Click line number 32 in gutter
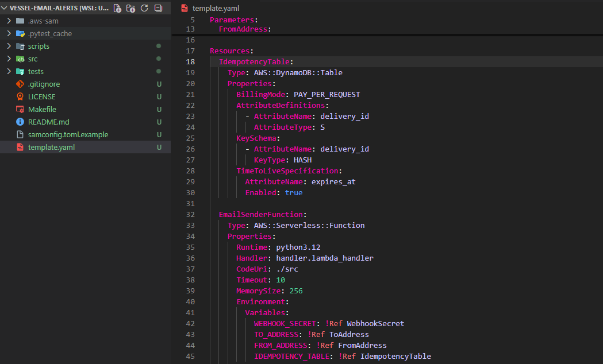This screenshot has width=603, height=364. 190,215
